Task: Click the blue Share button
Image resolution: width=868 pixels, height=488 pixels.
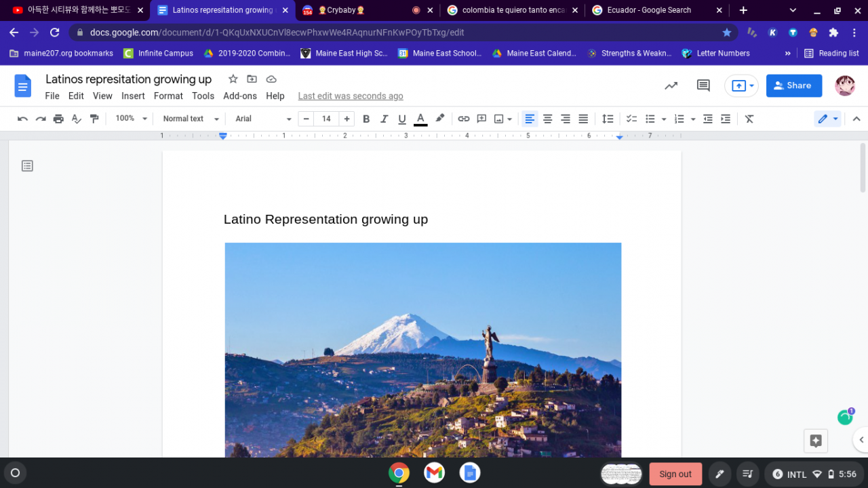Action: 793,85
